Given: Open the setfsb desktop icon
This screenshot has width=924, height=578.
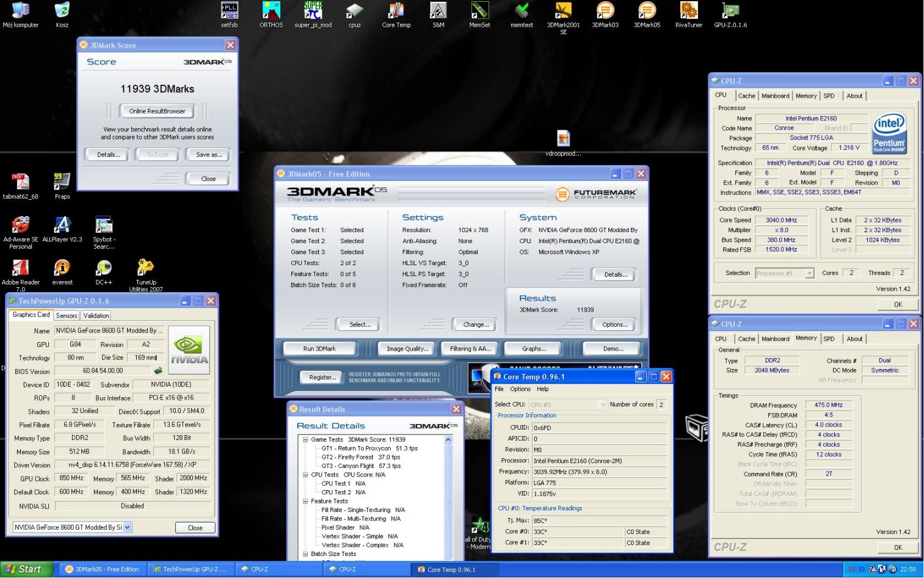Looking at the screenshot, I should 230,15.
